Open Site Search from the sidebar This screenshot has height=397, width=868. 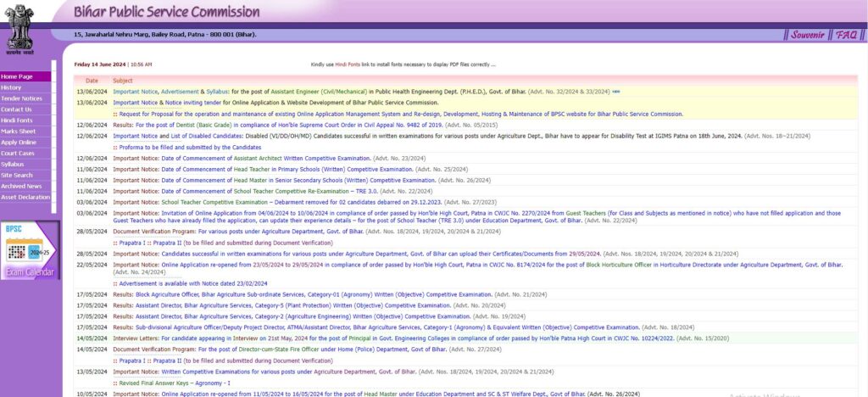(x=17, y=175)
